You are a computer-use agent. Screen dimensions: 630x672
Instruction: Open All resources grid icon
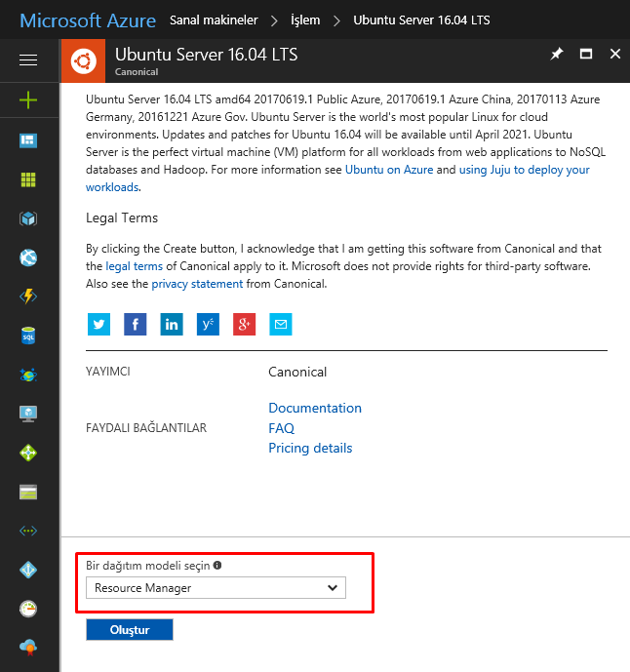point(28,179)
